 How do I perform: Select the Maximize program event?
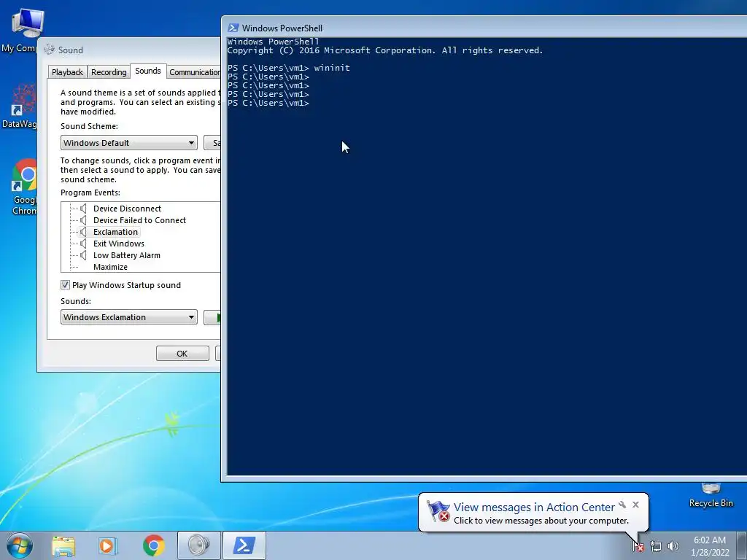(111, 267)
